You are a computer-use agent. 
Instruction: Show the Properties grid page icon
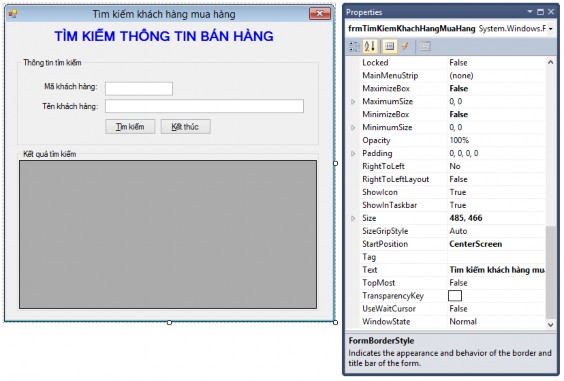click(390, 46)
